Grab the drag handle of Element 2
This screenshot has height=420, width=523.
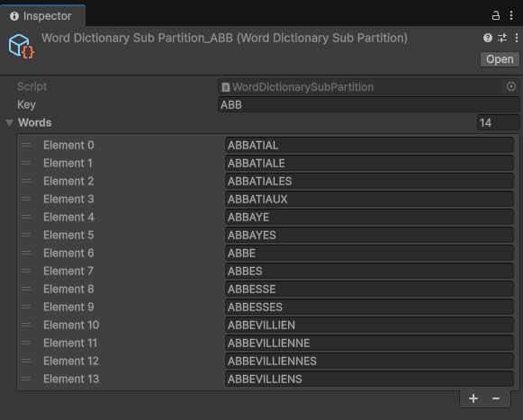pyautogui.click(x=26, y=181)
